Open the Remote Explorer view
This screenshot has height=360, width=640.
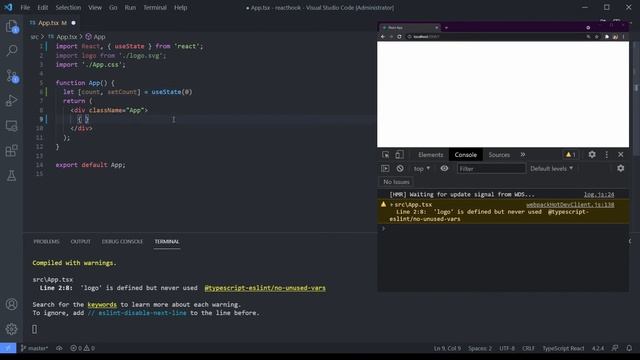click(12, 126)
